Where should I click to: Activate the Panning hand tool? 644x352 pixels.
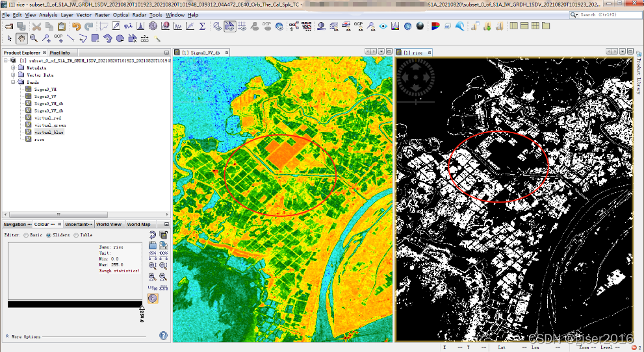(x=21, y=38)
